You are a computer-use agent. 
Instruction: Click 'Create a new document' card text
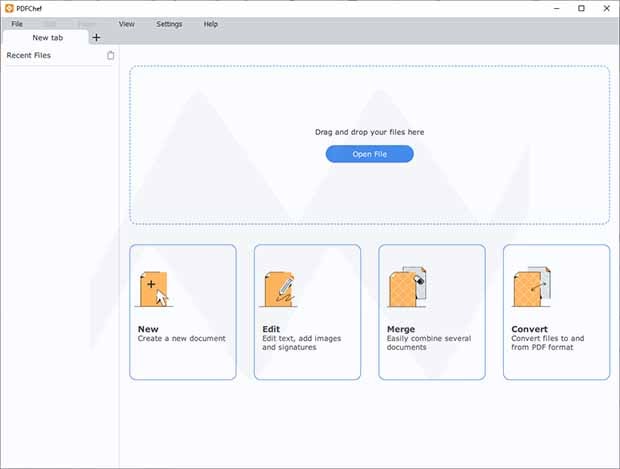[182, 339]
